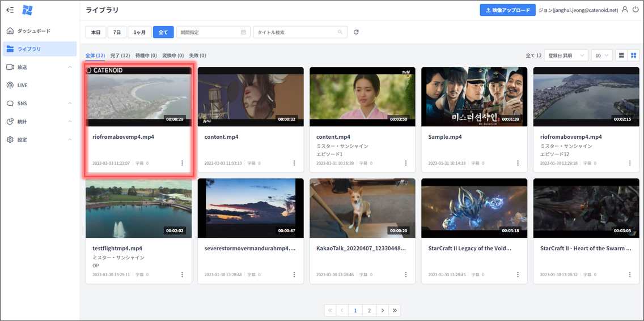
Task: Click the refresh icon beside title search
Action: tap(356, 32)
